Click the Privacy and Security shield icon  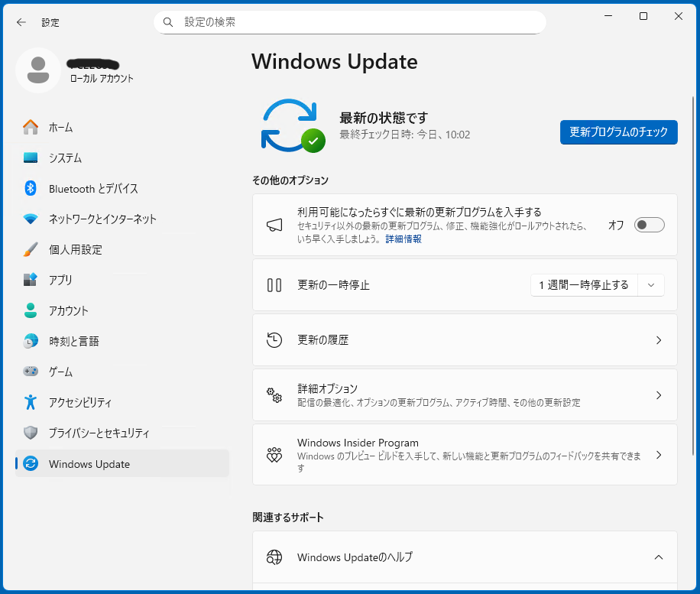coord(31,433)
